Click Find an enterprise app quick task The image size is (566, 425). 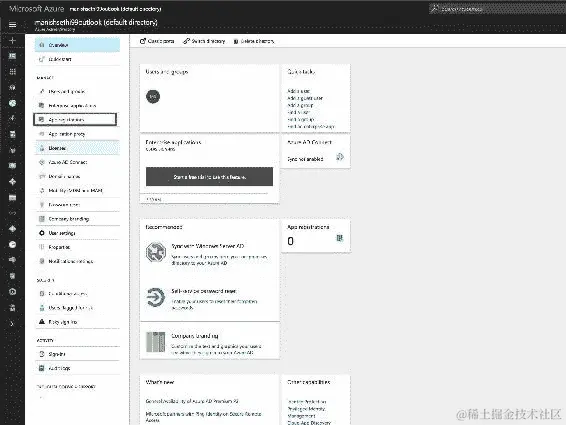pyautogui.click(x=311, y=127)
